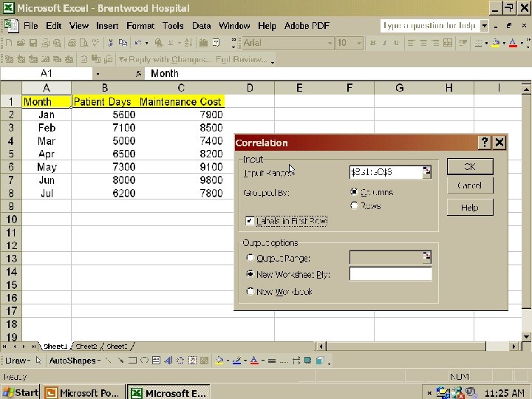Open the help question box dropdown arrow
The image size is (532, 399).
click(x=485, y=26)
